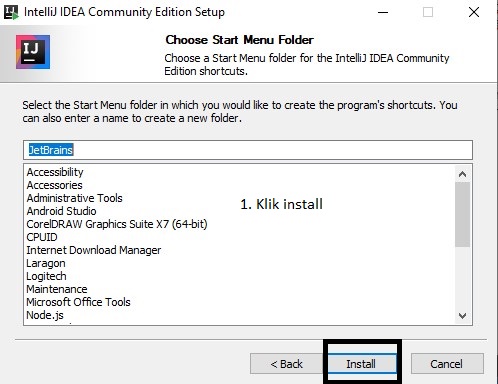
Task: Click the folder list scroll up arrow
Action: 462,174
